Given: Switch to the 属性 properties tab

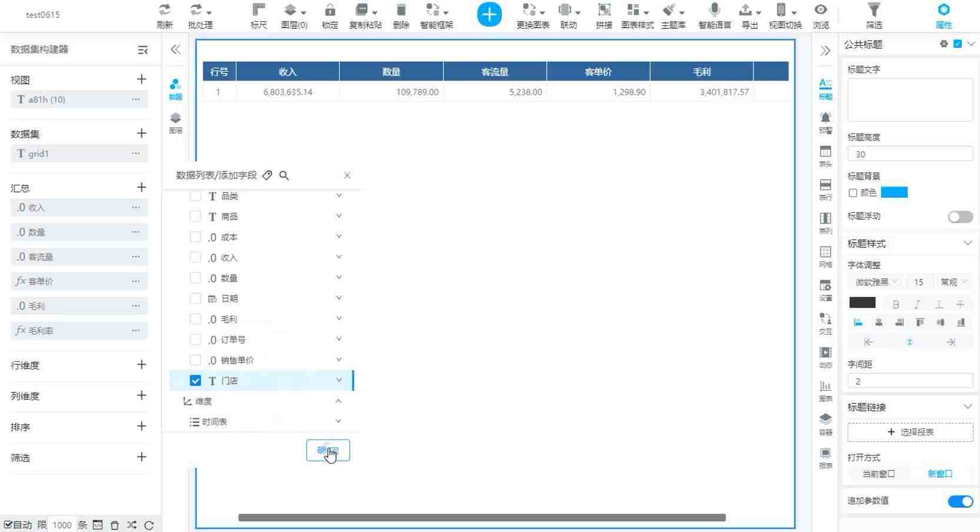Looking at the screenshot, I should coord(944,16).
